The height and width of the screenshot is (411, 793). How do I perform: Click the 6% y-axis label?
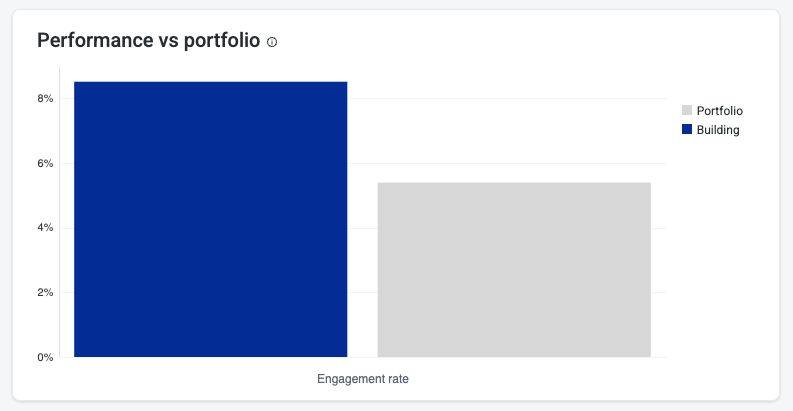[45, 164]
